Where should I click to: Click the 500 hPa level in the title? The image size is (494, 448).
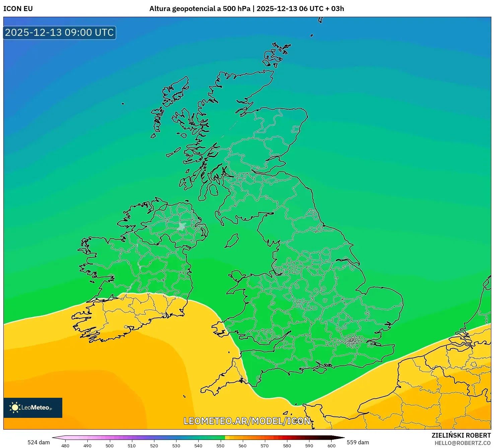coord(236,9)
